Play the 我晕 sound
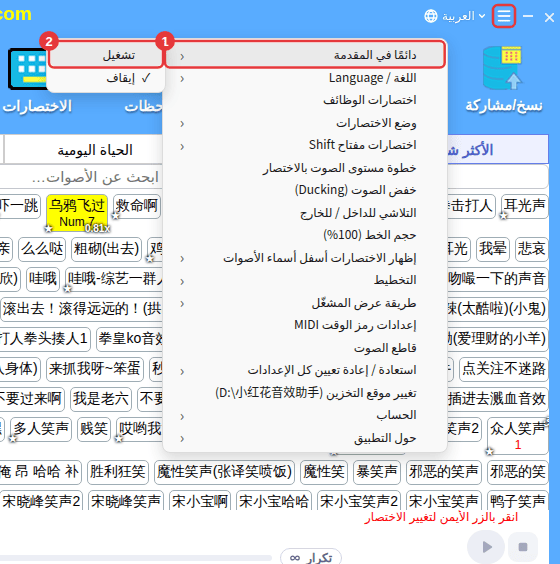This screenshot has width=560, height=564. tap(493, 249)
